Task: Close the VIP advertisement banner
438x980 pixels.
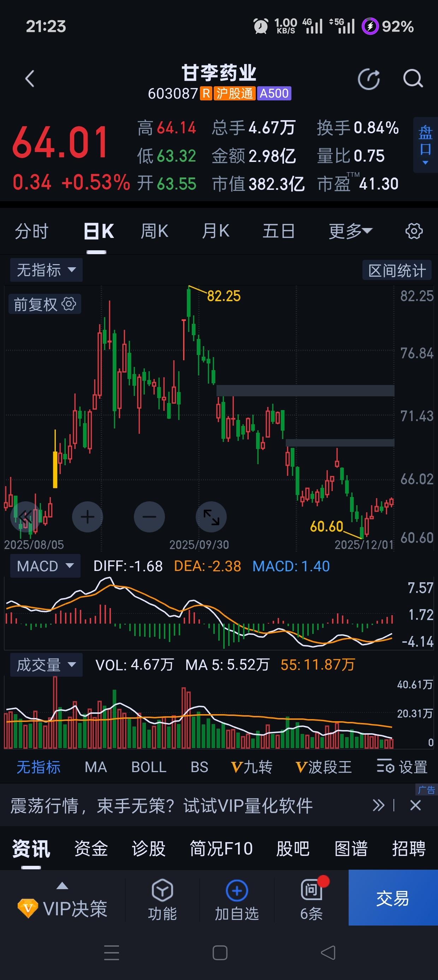Action: pyautogui.click(x=415, y=805)
